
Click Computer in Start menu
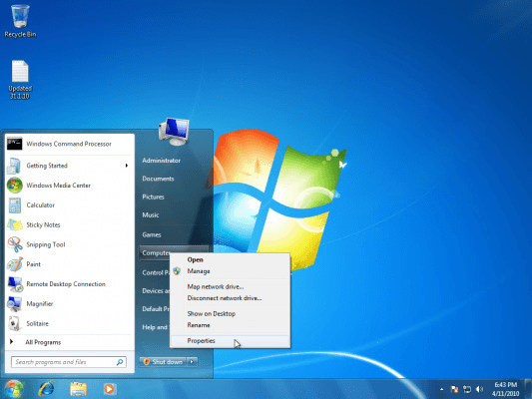[156, 253]
